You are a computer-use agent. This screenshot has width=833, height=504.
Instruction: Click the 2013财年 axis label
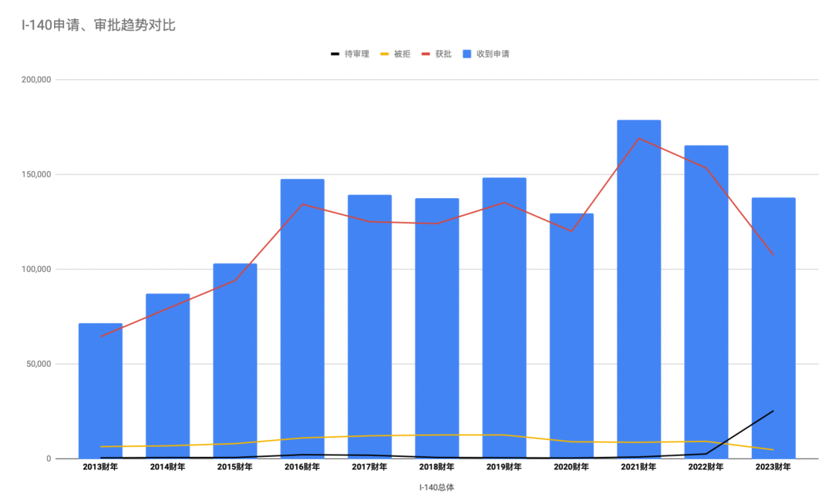pos(100,467)
